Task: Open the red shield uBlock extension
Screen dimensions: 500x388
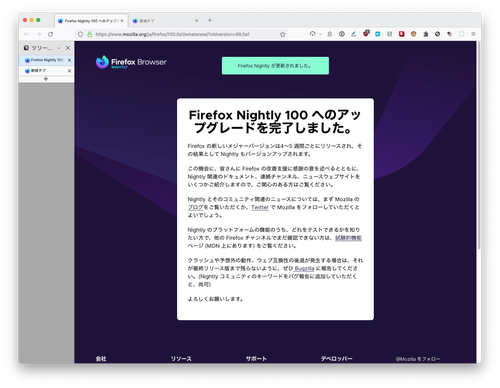Action: (x=366, y=33)
